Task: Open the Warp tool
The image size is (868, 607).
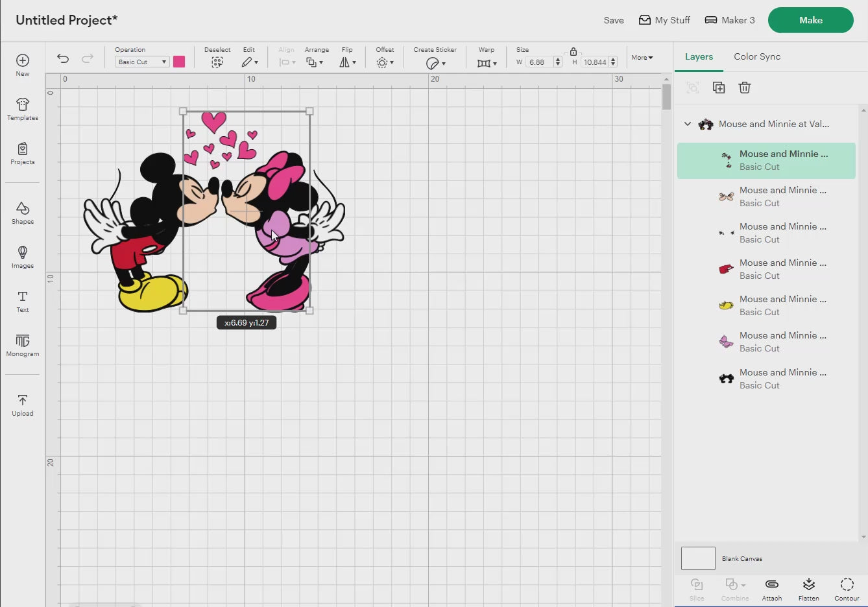Action: (487, 63)
